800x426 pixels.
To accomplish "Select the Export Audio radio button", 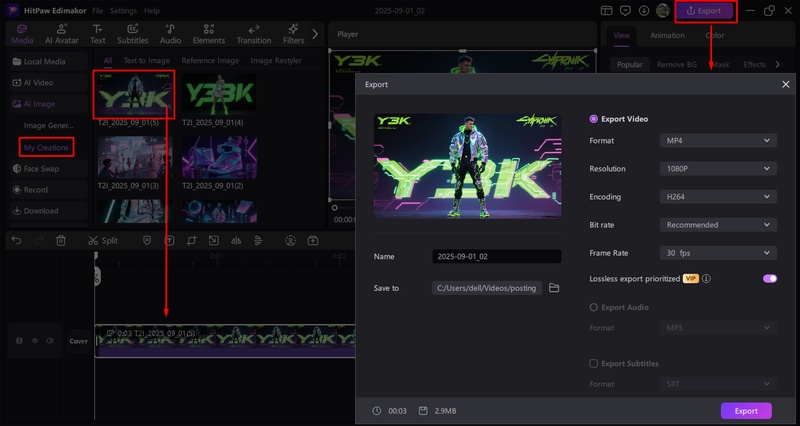I will click(x=593, y=307).
